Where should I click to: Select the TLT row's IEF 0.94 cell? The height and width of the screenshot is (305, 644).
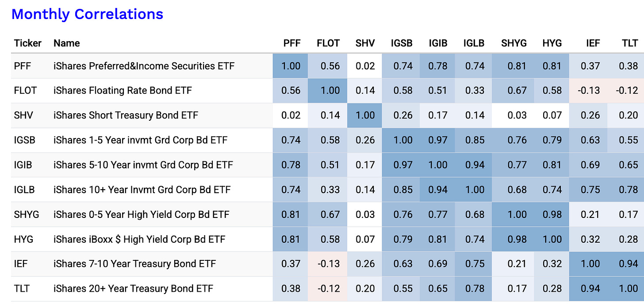click(x=588, y=289)
